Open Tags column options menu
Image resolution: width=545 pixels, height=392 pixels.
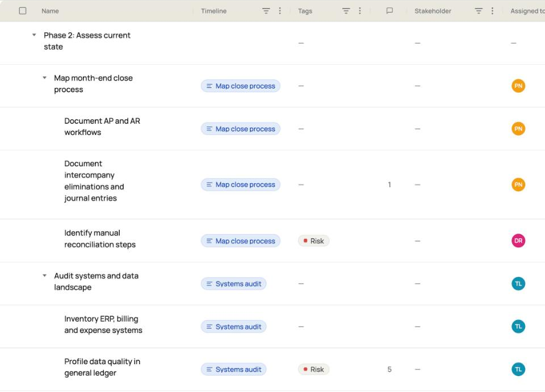pyautogui.click(x=360, y=11)
